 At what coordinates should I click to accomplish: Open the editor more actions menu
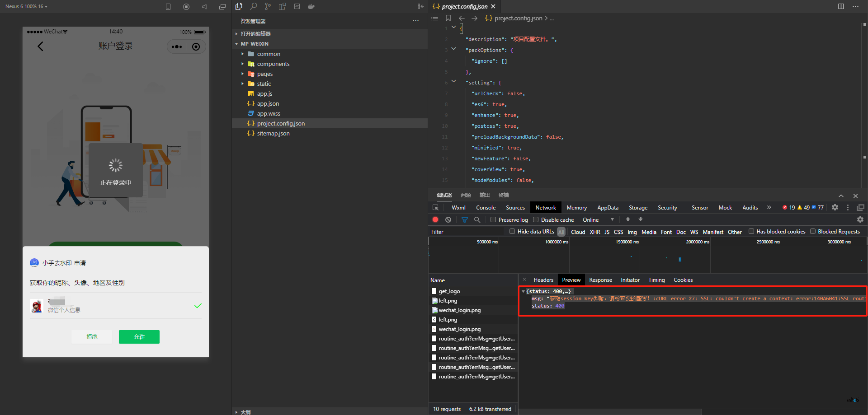(855, 6)
